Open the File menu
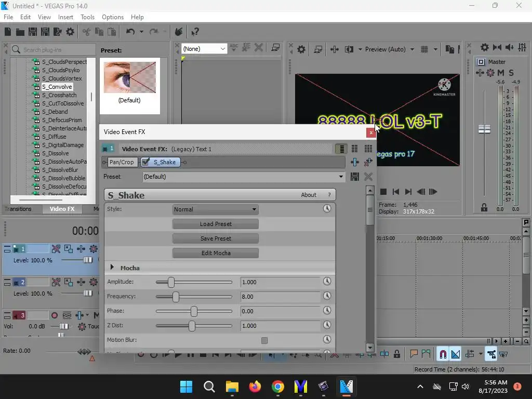Screen dimensions: 532x399 click(8, 17)
